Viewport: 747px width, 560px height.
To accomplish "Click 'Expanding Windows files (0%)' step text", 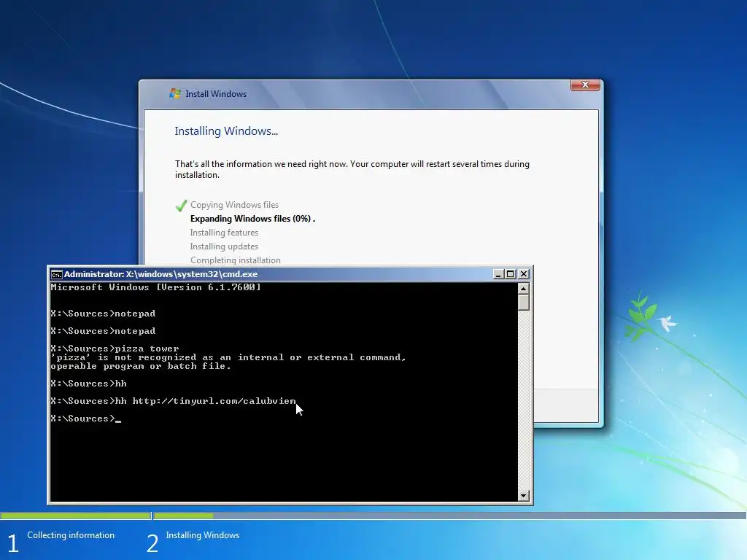I will tap(251, 219).
